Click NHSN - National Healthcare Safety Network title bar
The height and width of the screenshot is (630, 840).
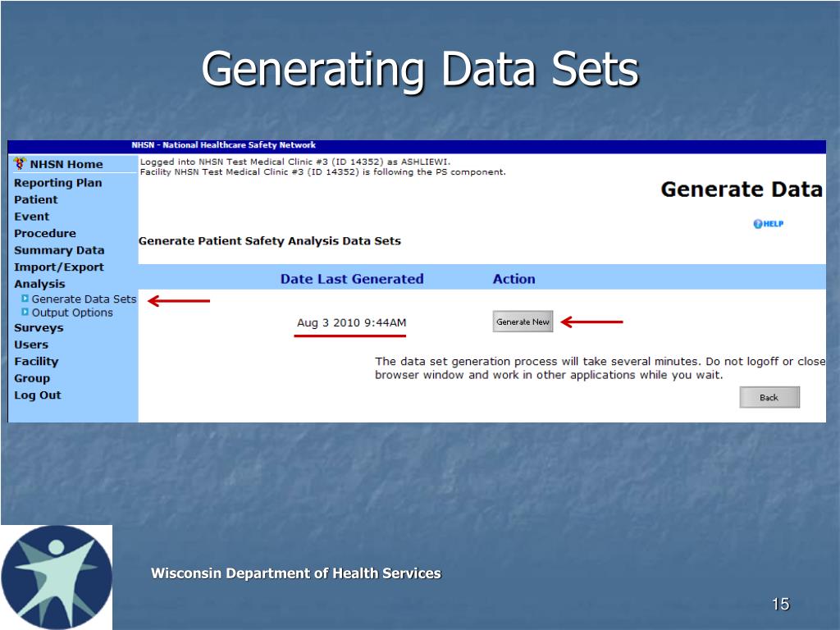(x=223, y=145)
